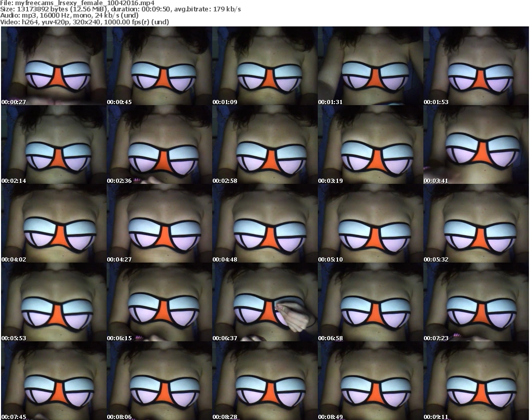Open the thumbnail stamped 00:06:58
This screenshot has width=530, height=420.
[x=371, y=302]
